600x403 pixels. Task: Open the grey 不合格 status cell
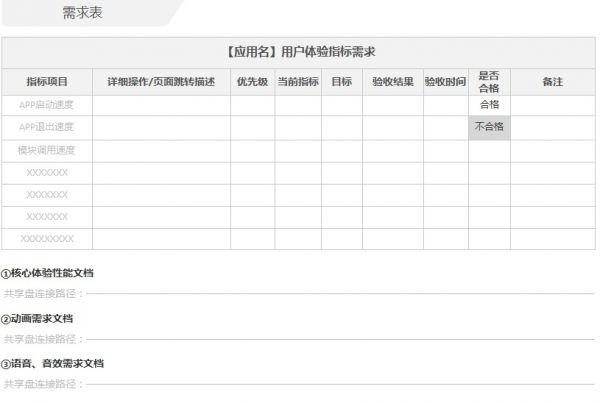click(x=489, y=127)
